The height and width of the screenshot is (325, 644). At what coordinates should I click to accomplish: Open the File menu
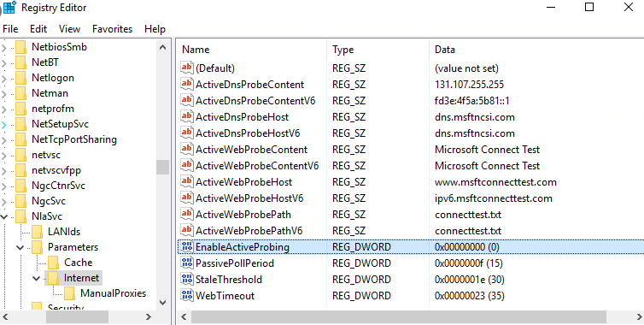(x=10, y=29)
